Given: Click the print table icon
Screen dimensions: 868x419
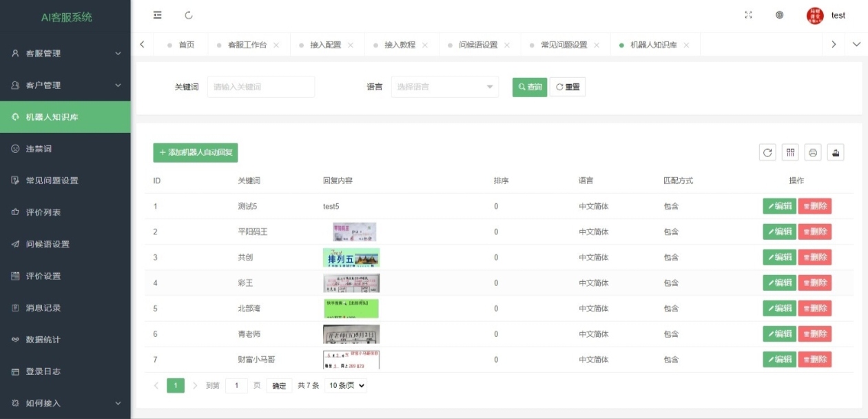Looking at the screenshot, I should click(x=813, y=153).
